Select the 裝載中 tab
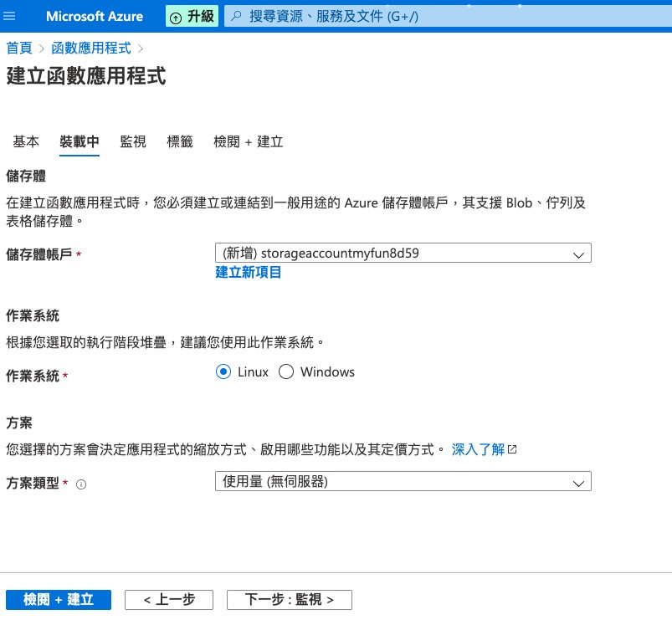Viewport: 672px width, 625px height. 80,141
